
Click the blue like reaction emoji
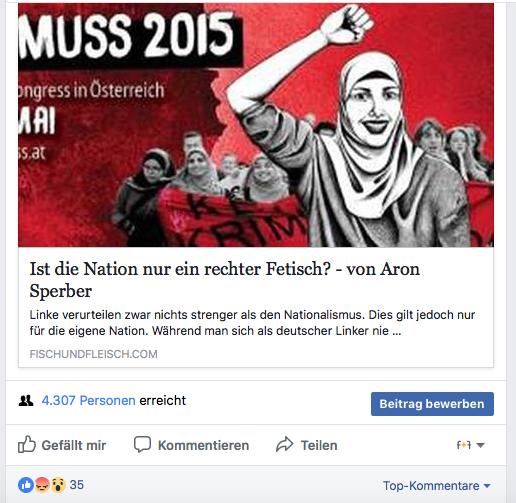[x=26, y=485]
